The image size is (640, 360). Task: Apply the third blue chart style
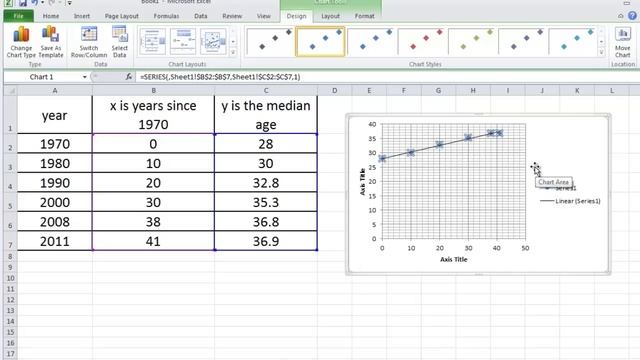(371, 41)
